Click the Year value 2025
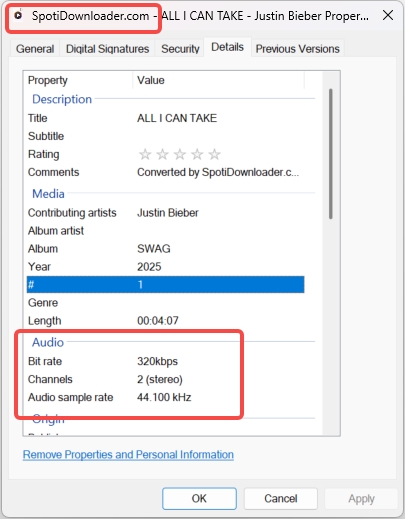405x519 pixels. click(x=149, y=267)
